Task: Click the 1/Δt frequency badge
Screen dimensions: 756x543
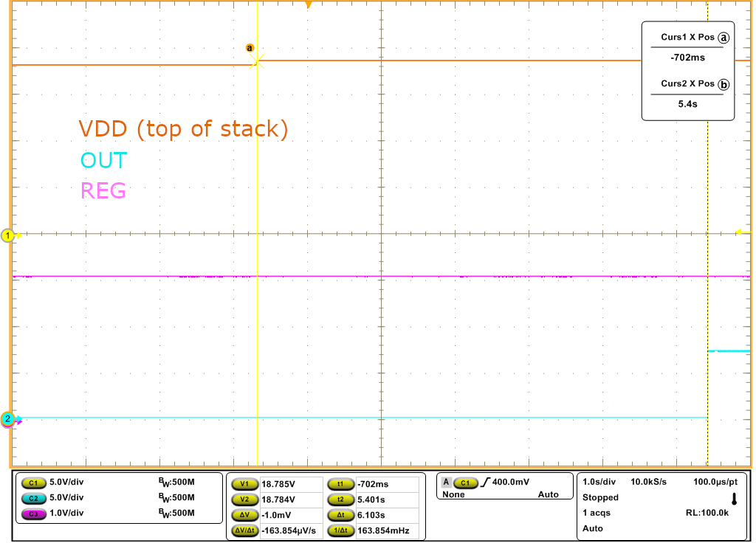Action: pyautogui.click(x=340, y=530)
